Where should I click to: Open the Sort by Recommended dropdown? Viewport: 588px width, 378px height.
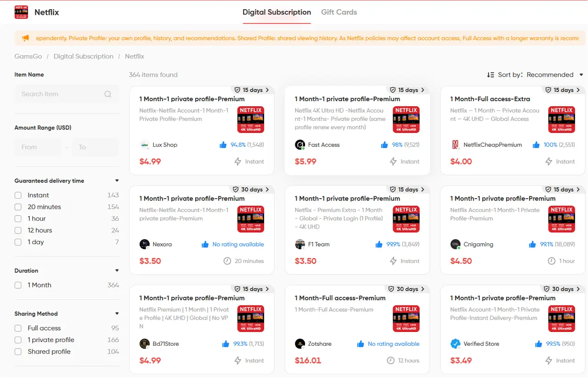coord(555,75)
